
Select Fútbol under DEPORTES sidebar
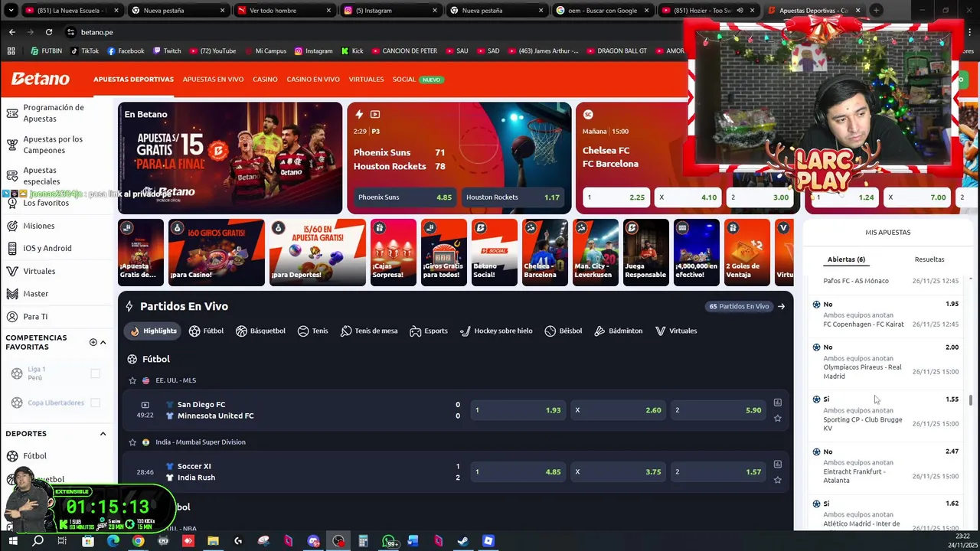35,456
